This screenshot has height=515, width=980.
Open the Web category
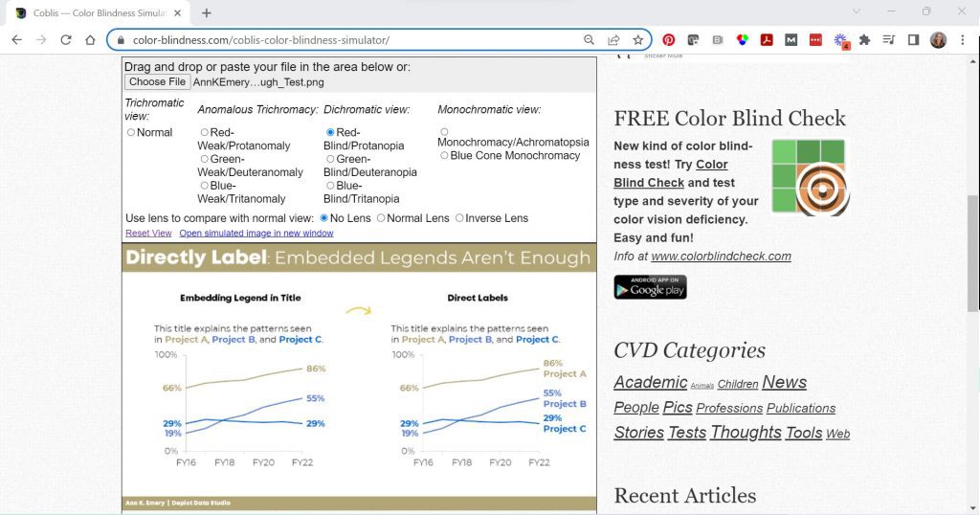click(837, 434)
